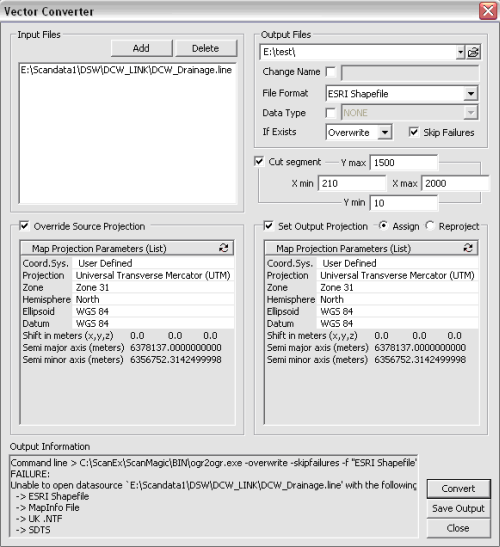The width and height of the screenshot is (500, 547).
Task: Select source Zone 31 parameter row
Action: tap(128, 287)
